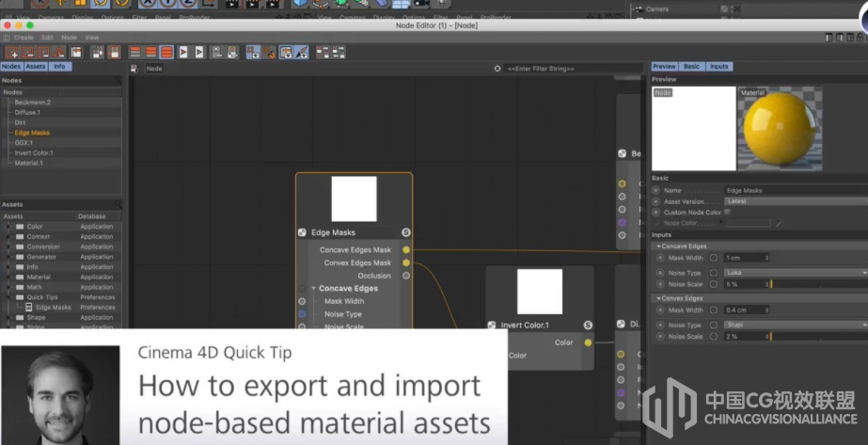Toggle Convex Edges Noise Scale port checkbox

click(x=714, y=337)
